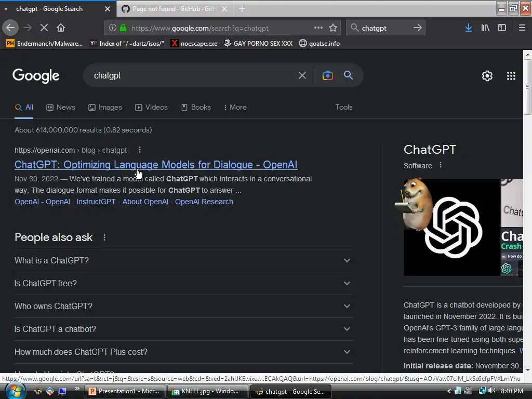Switch to KNEEL.jpg Windows Photo Viewer taskbar button

[207, 391]
